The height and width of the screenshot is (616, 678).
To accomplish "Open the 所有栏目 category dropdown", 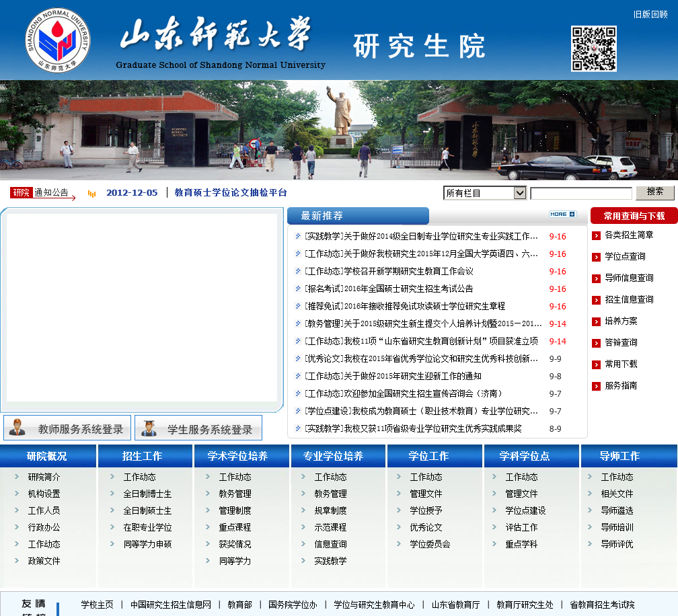I will (485, 193).
